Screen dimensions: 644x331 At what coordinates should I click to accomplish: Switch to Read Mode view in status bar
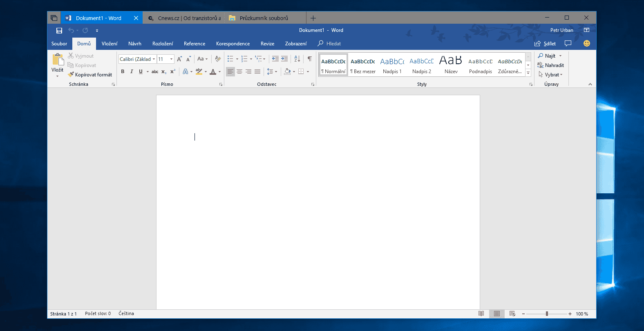coord(481,314)
